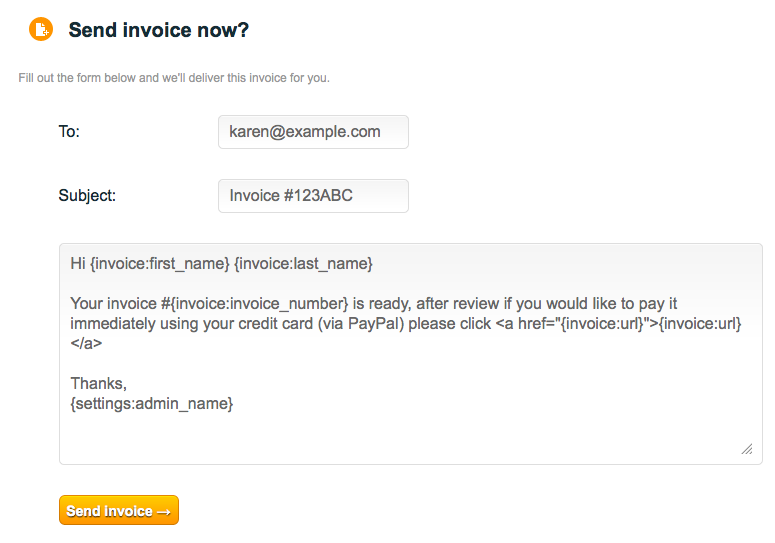
Task: Click the "Send invoice now?" heading
Action: click(x=159, y=30)
